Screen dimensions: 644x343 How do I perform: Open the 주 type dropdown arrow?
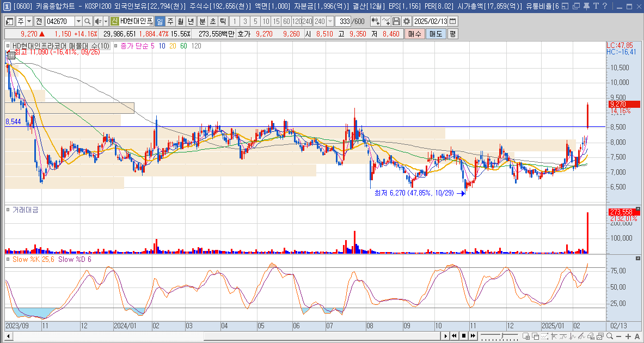[29, 21]
